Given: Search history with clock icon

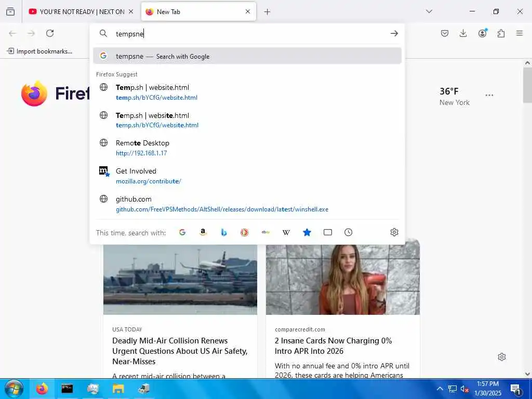Looking at the screenshot, I should click(348, 232).
